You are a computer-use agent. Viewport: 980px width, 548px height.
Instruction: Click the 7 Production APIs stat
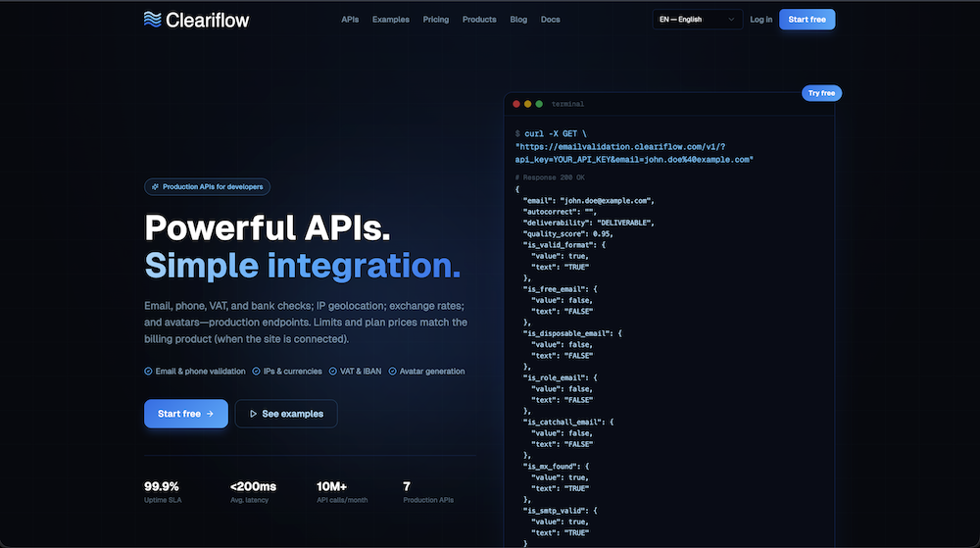(428, 492)
